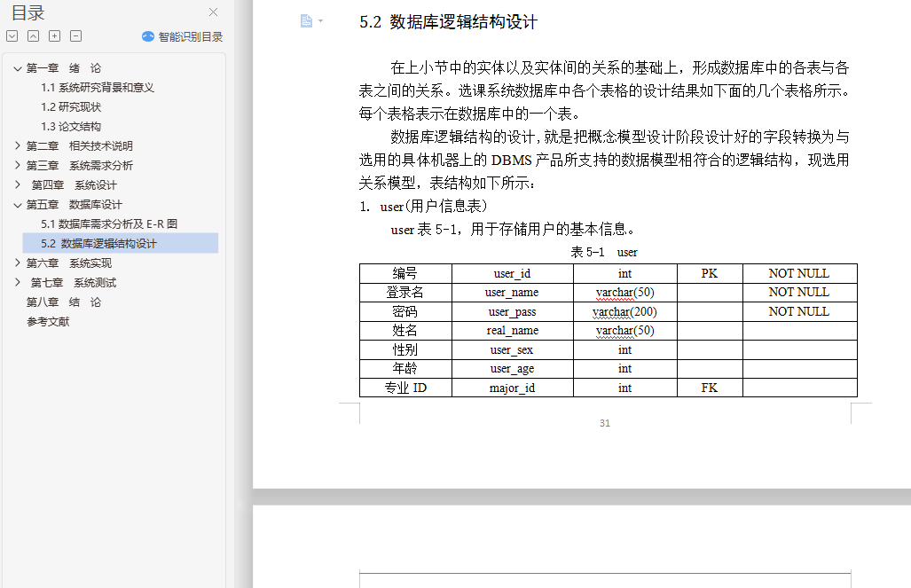The height and width of the screenshot is (588, 911).
Task: Select 5.2 数据库逻辑结构设计 in outline
Action: [x=121, y=244]
